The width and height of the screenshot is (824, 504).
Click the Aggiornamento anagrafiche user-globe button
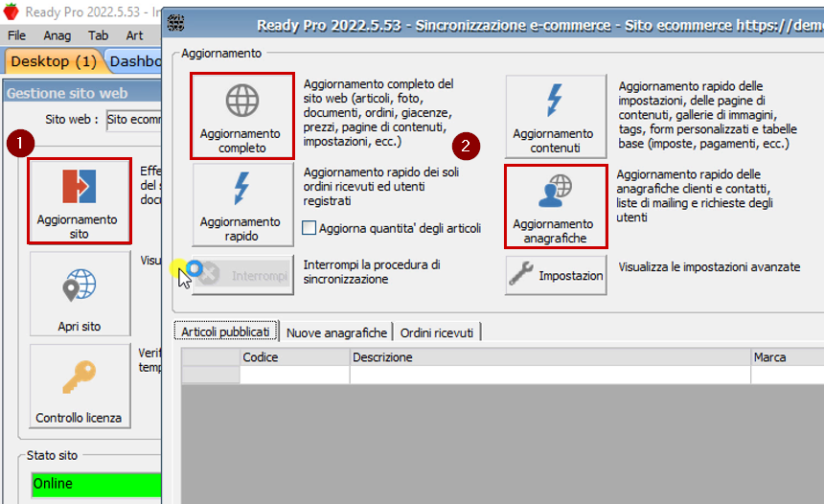click(x=556, y=207)
